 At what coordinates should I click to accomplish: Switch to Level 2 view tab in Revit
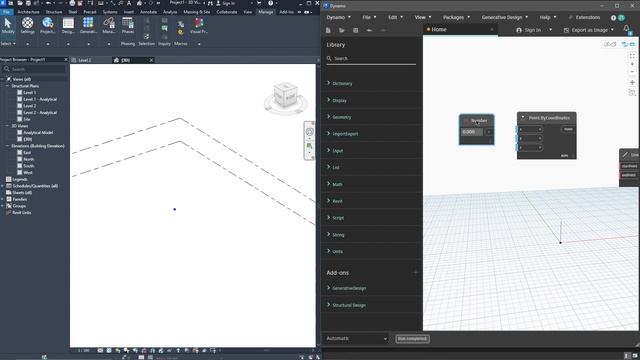tap(85, 60)
